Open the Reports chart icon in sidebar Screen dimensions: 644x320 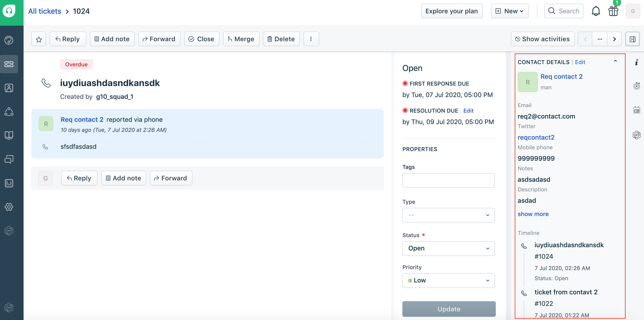pyautogui.click(x=9, y=183)
